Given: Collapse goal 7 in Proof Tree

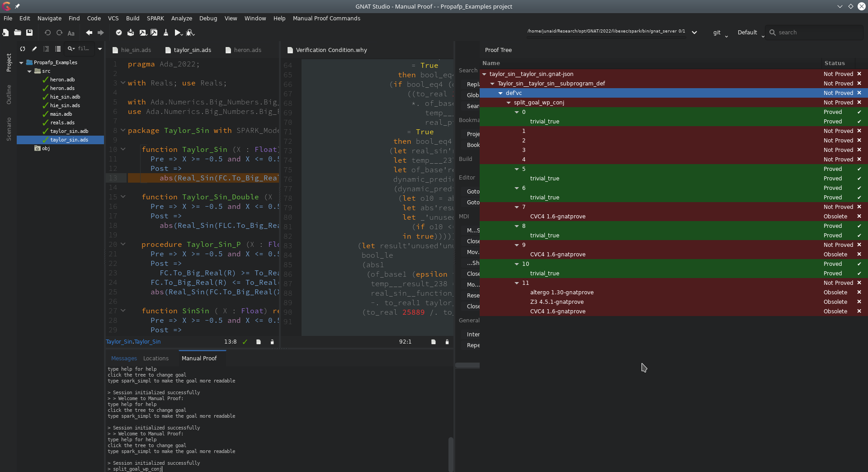Looking at the screenshot, I should coord(517,207).
